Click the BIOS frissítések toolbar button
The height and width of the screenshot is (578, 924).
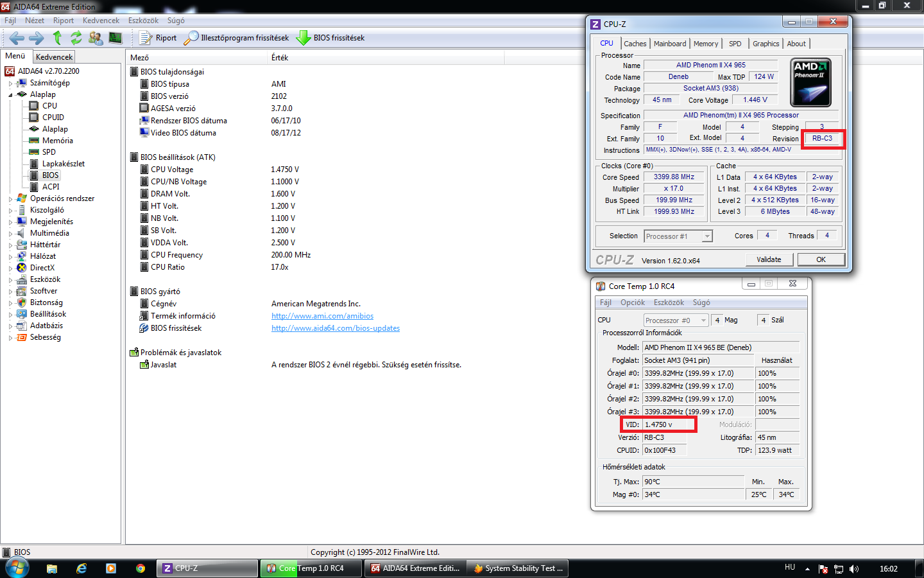[x=330, y=38]
